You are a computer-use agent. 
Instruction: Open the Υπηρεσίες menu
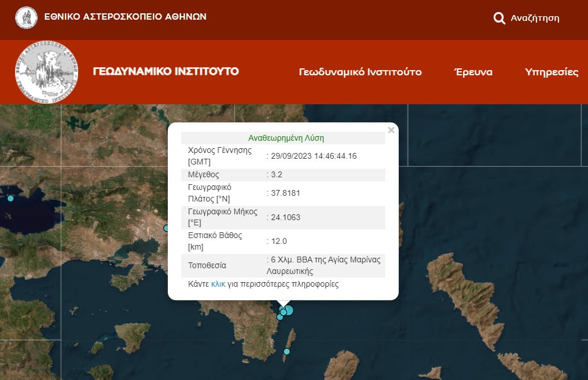(552, 72)
